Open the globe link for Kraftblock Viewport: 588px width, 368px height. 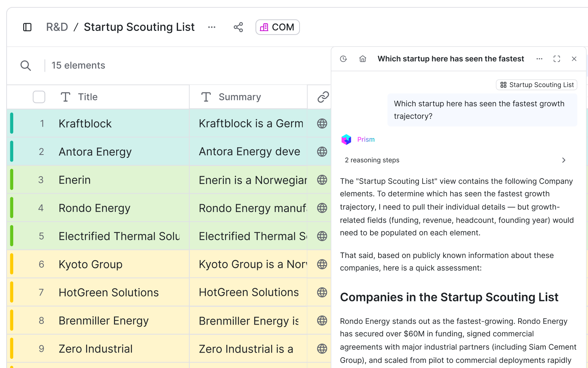(322, 124)
